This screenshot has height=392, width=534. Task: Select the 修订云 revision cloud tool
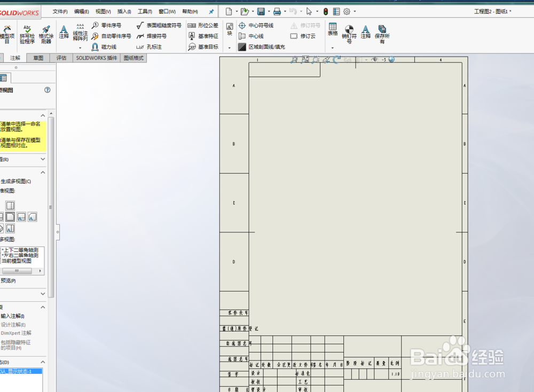click(x=303, y=36)
